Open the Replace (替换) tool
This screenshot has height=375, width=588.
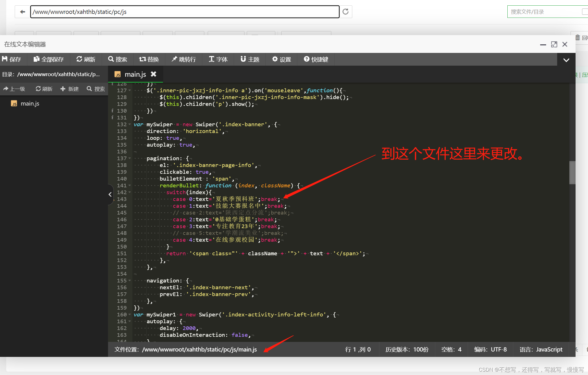[x=149, y=59]
